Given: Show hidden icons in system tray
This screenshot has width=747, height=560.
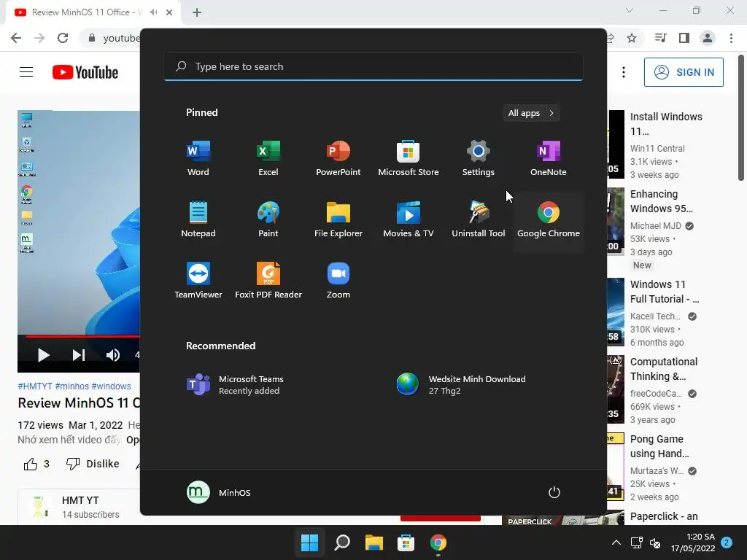Looking at the screenshot, I should [616, 542].
